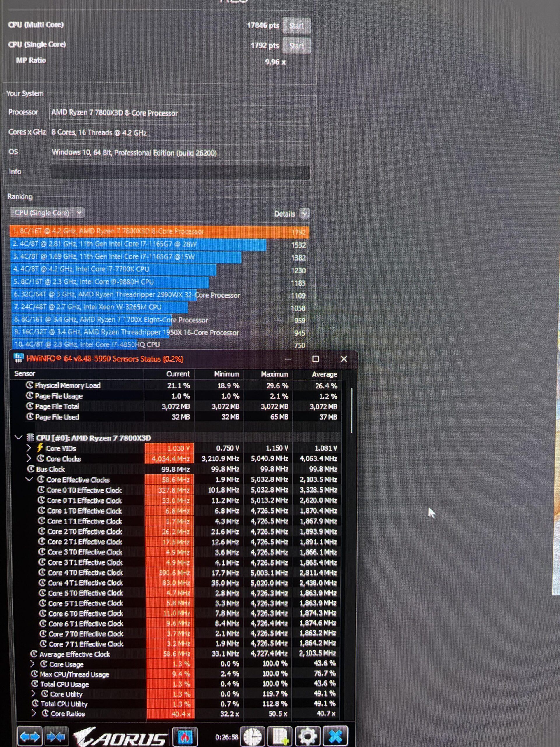This screenshot has height=747, width=560.
Task: Select ranking entry AMD Ryzen 7 1700X
Action: pyautogui.click(x=159, y=320)
